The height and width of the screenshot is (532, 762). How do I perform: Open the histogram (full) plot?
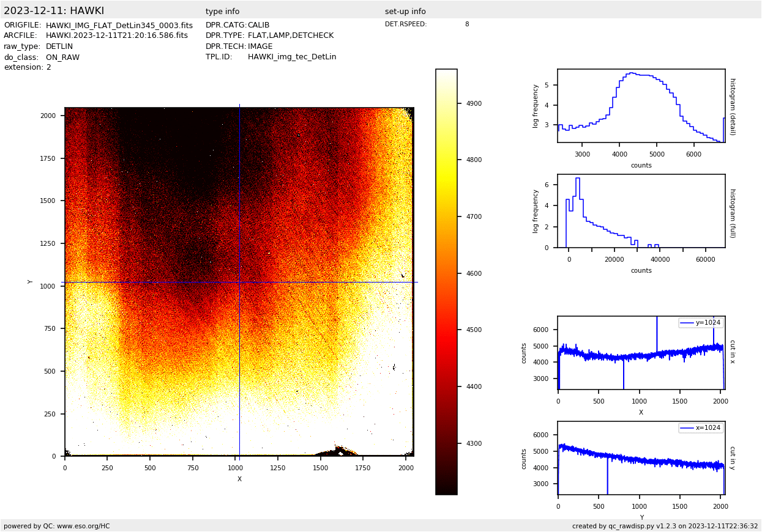(641, 211)
